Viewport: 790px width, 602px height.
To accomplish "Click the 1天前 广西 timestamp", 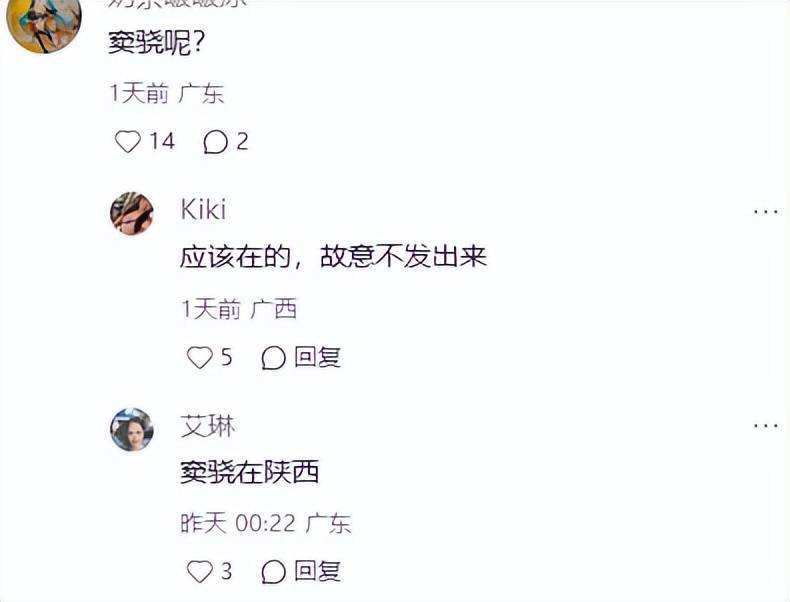I will pos(239,309).
